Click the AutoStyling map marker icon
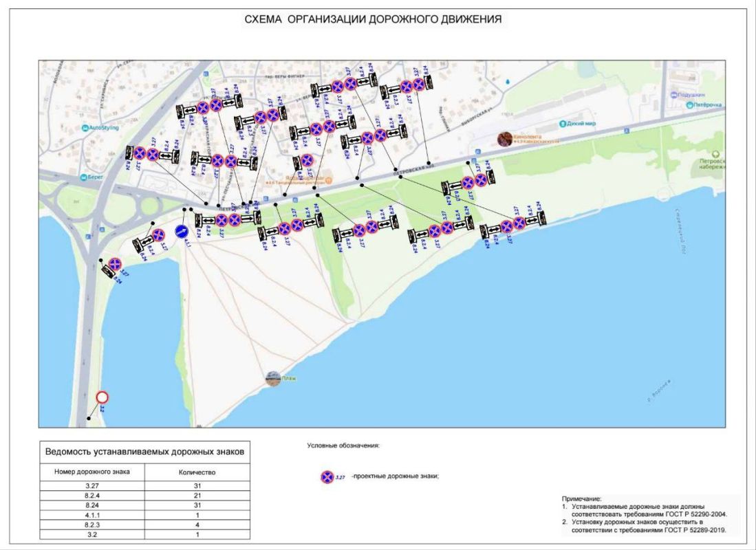The image size is (756, 550). pyautogui.click(x=84, y=128)
